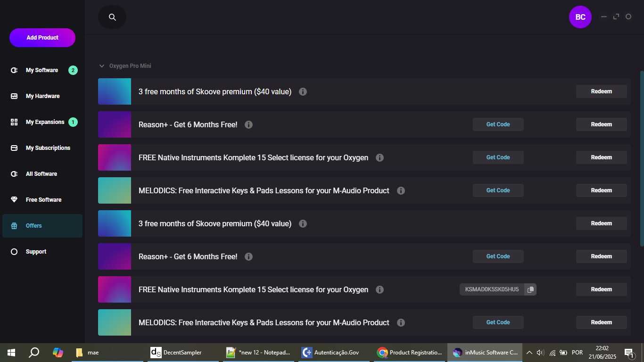Redeem the Komplete offer that shows Get Code
The width and height of the screenshot is (644, 362).
pyautogui.click(x=602, y=157)
